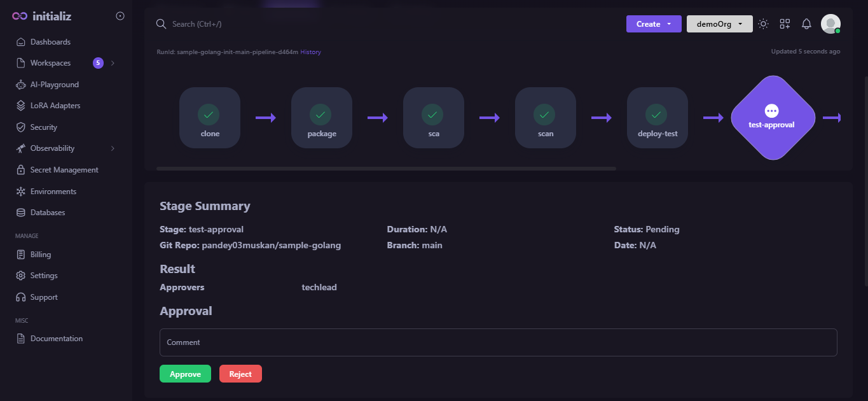Expand the Workspaces chevron
868x401 pixels.
click(113, 63)
